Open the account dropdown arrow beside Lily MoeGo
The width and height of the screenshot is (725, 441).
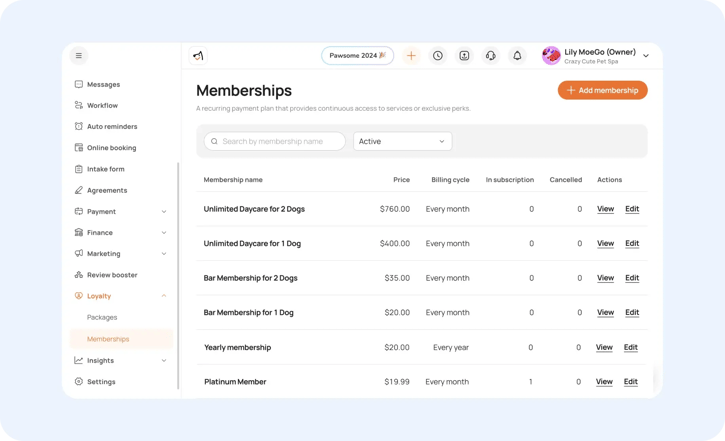pyautogui.click(x=646, y=56)
